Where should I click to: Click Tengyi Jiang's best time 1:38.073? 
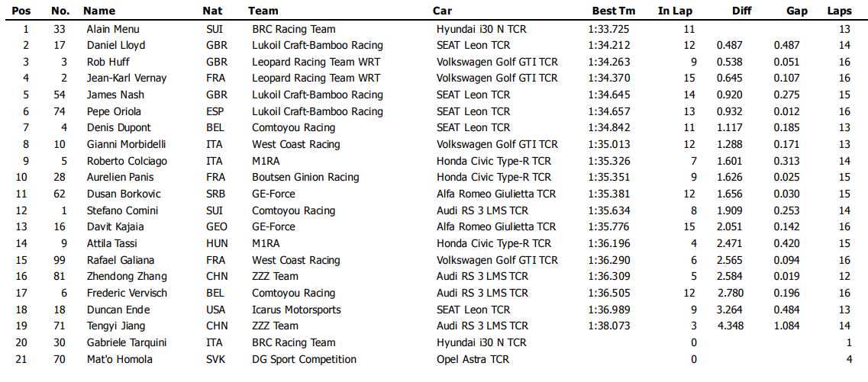(609, 326)
